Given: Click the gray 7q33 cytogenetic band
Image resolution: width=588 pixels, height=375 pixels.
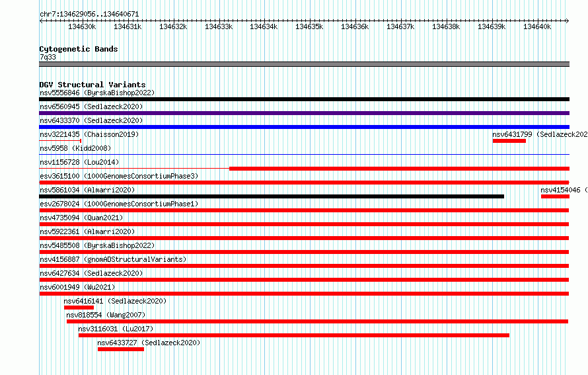Looking at the screenshot, I should pyautogui.click(x=304, y=64).
